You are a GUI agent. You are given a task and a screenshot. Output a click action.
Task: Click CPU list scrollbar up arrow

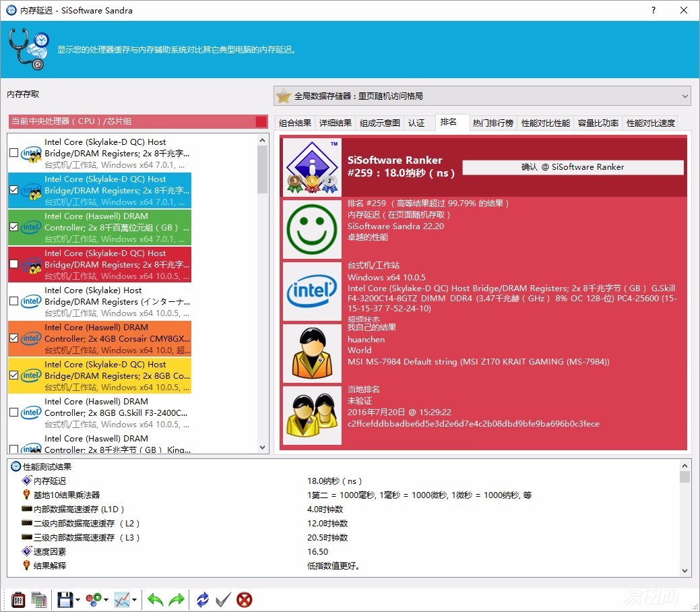[x=263, y=140]
